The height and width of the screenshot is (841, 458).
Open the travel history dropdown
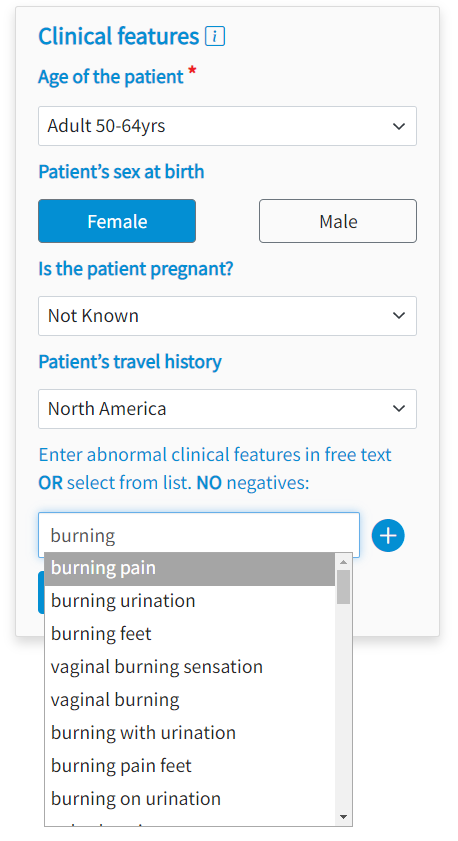click(x=227, y=409)
